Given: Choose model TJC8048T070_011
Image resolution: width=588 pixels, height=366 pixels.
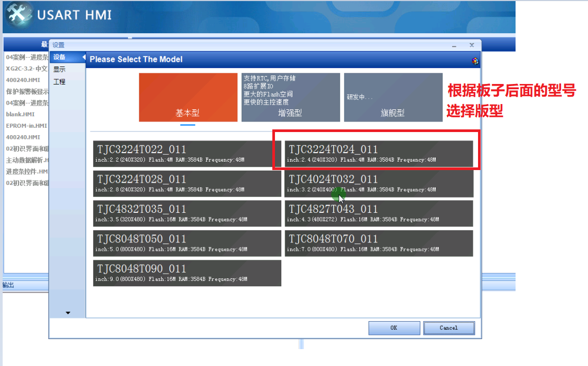Looking at the screenshot, I should pos(379,243).
